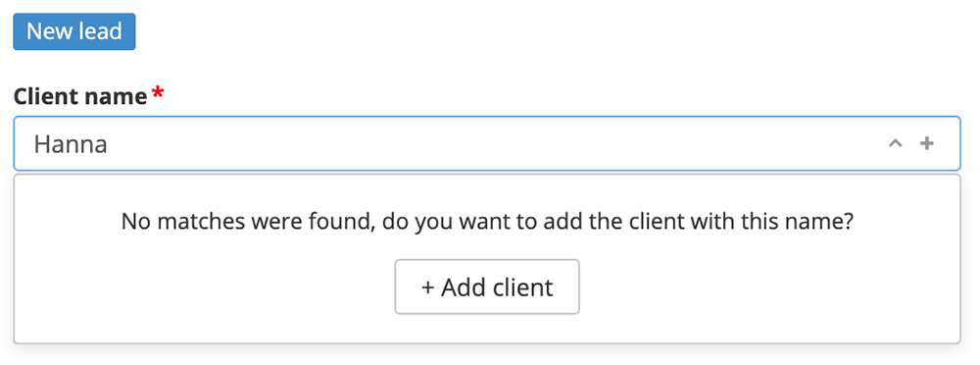Click the plus symbol inside Add client button
This screenshot has height=365, width=980.
point(428,288)
